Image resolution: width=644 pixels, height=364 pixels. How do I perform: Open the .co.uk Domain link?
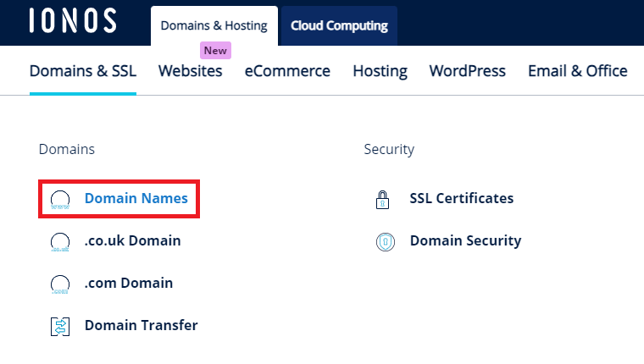(132, 240)
